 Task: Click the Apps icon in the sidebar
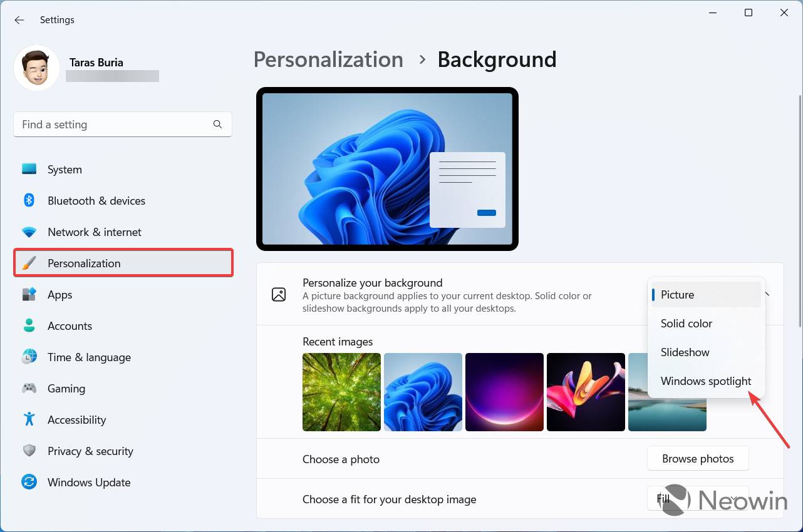[29, 294]
